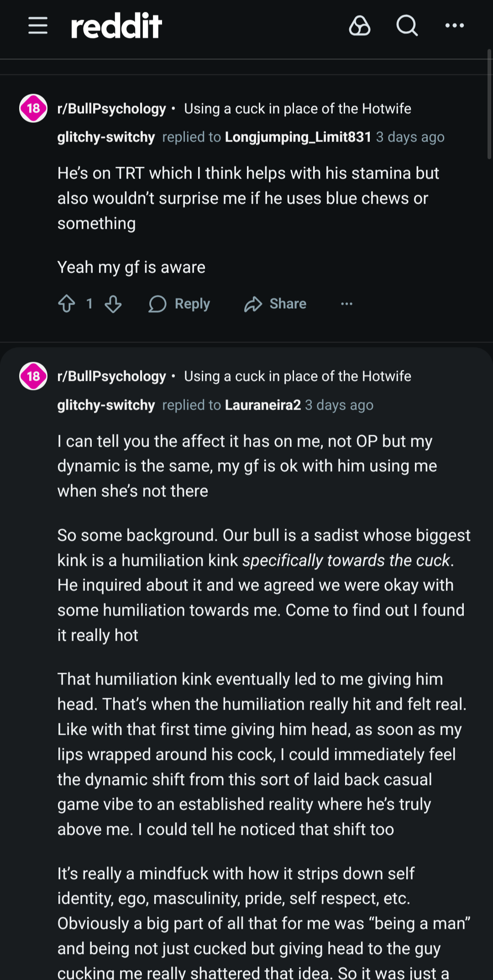Open r/BullPsychology link in second comment
The image size is (493, 980).
point(112,376)
